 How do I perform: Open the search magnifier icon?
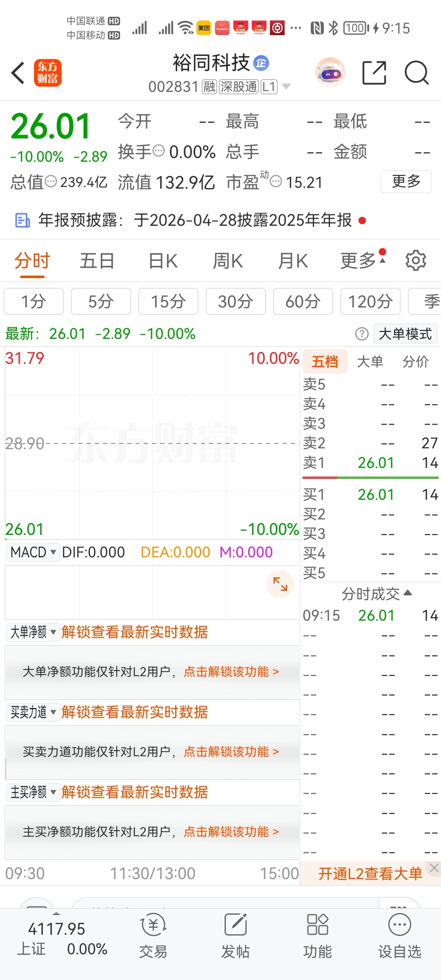416,73
